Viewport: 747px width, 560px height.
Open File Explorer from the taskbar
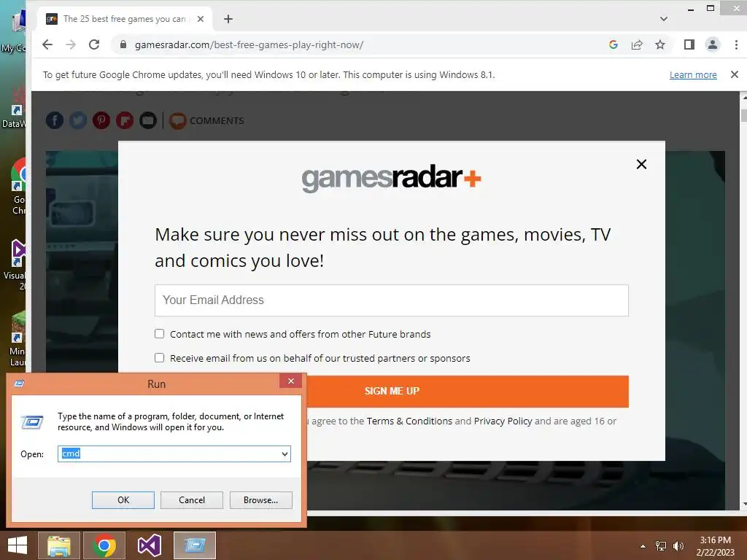(58, 545)
